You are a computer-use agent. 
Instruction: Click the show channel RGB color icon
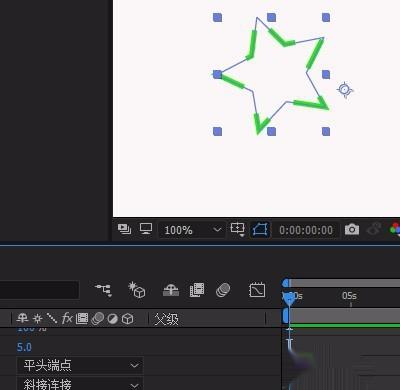[395, 229]
